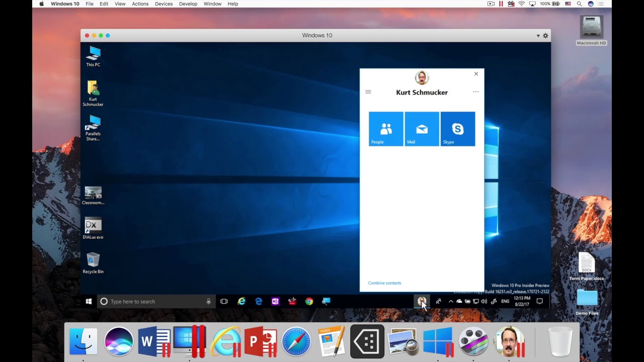Open Parallels settings gear in title bar
This screenshot has width=644, height=362.
click(545, 36)
